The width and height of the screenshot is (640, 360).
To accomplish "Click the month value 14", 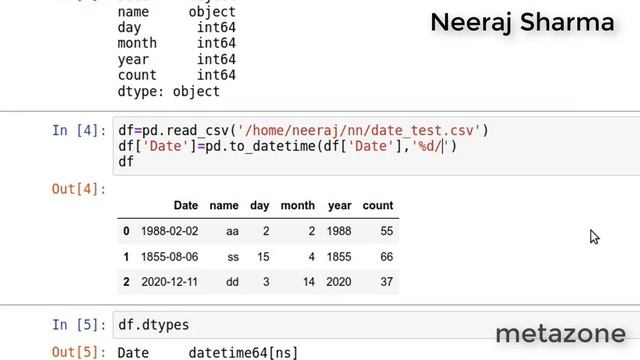I will point(309,282).
